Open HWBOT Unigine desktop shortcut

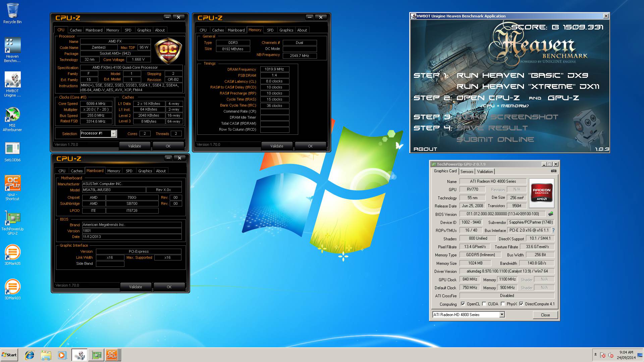[x=12, y=84]
